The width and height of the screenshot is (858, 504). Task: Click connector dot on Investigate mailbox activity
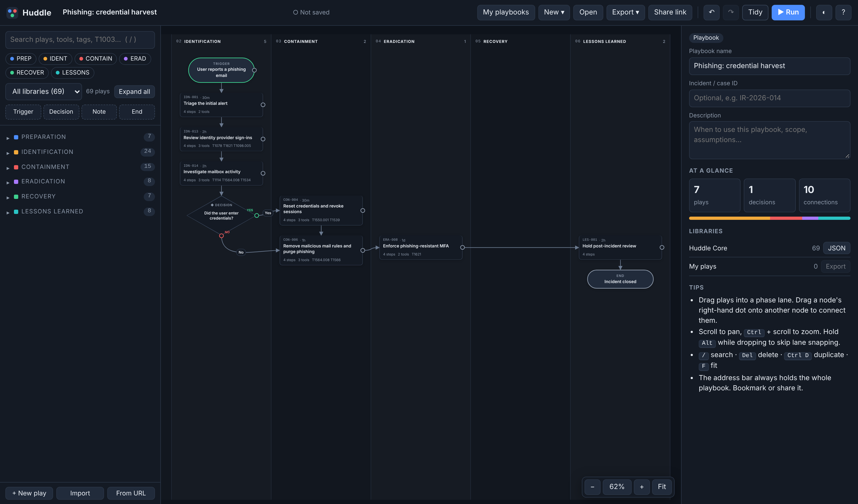coord(263,173)
